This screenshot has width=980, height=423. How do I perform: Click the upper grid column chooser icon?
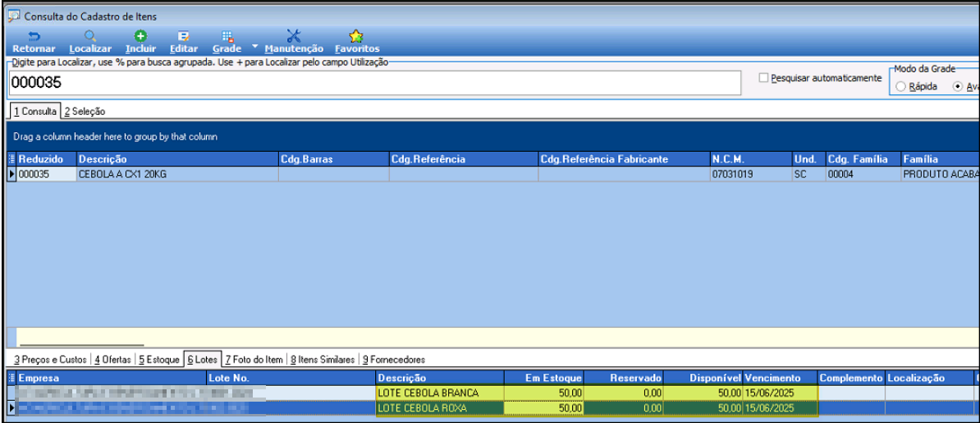click(x=11, y=159)
